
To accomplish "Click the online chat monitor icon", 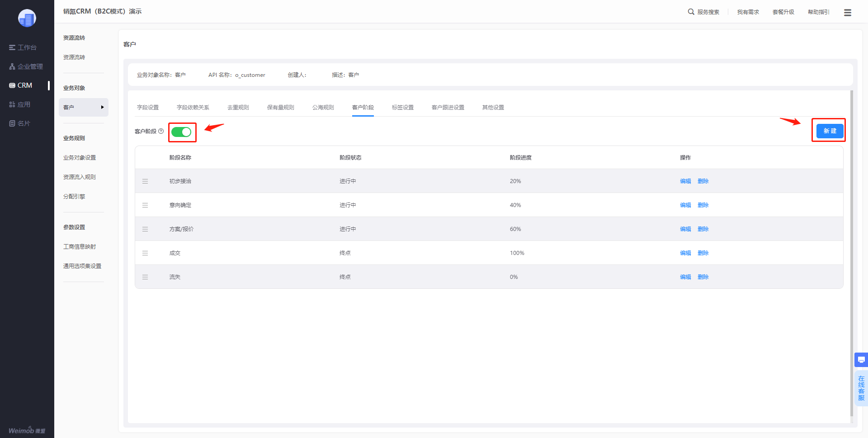I will 861,360.
